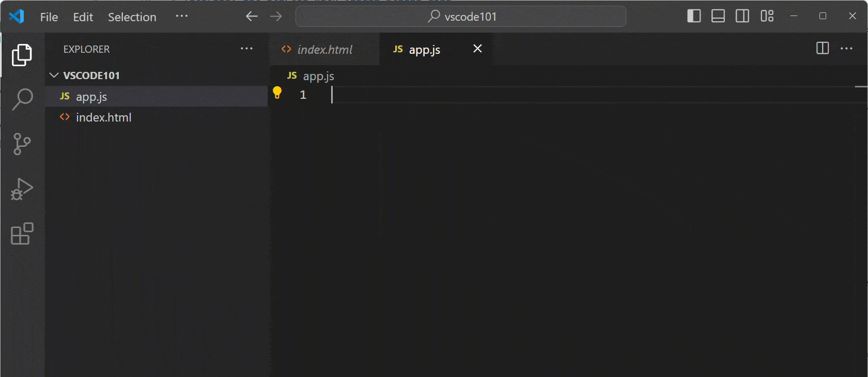Open the Source Control view
This screenshot has height=377, width=868.
point(22,144)
